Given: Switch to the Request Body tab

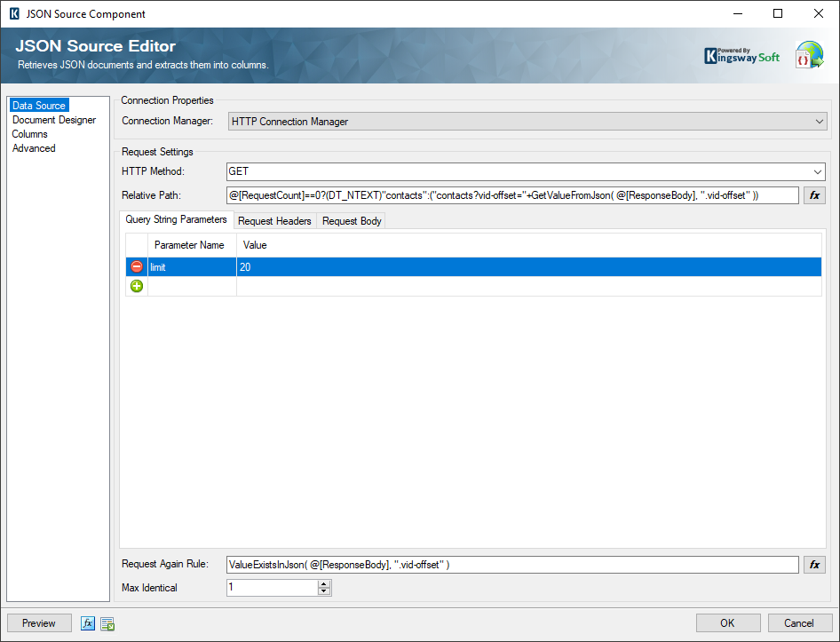Looking at the screenshot, I should [x=351, y=220].
